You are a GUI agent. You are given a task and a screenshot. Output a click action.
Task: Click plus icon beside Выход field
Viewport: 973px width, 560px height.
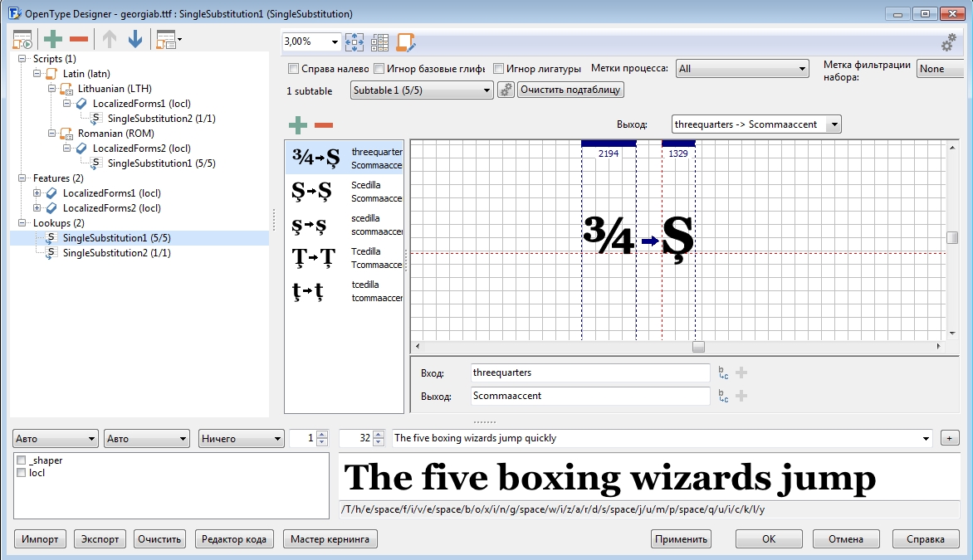click(x=741, y=396)
